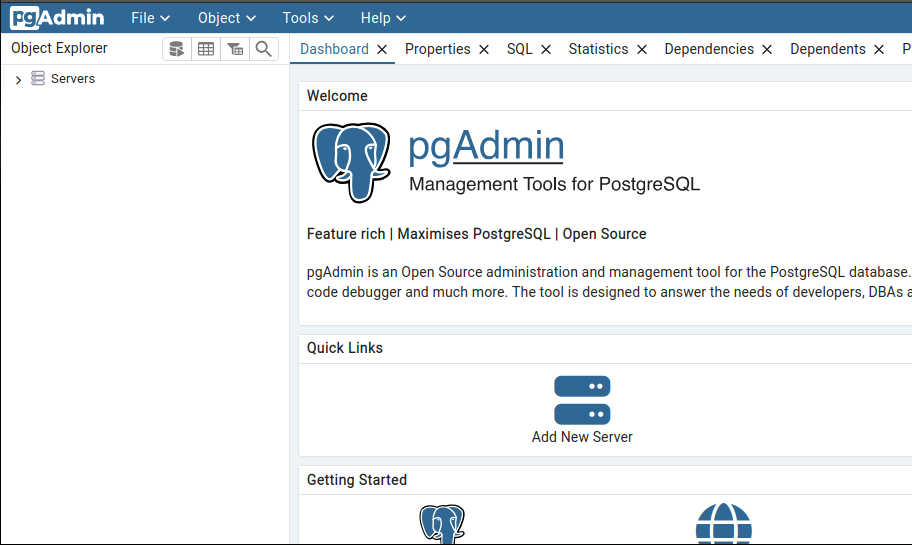Click the Add New Server icon
The width and height of the screenshot is (912, 545).
[x=582, y=400]
